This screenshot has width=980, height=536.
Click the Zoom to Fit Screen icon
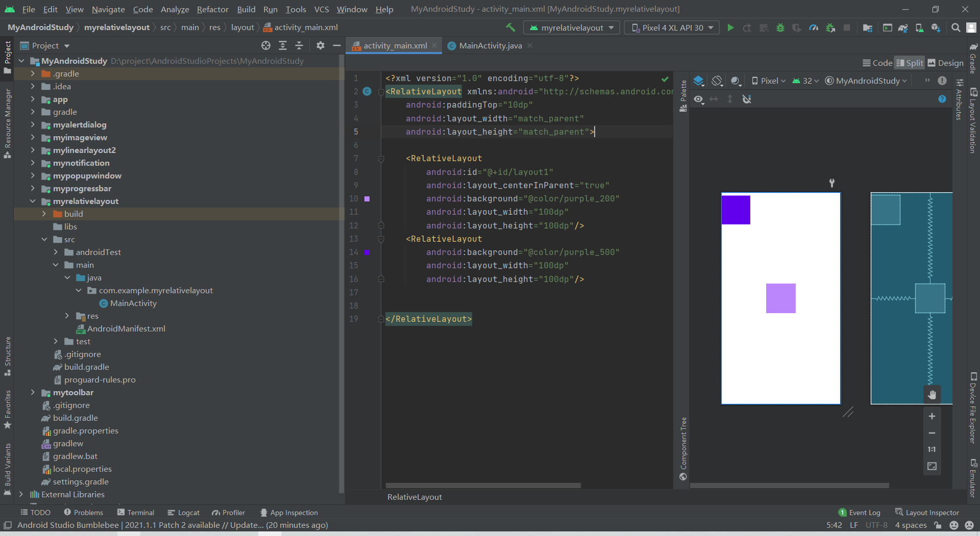(932, 466)
